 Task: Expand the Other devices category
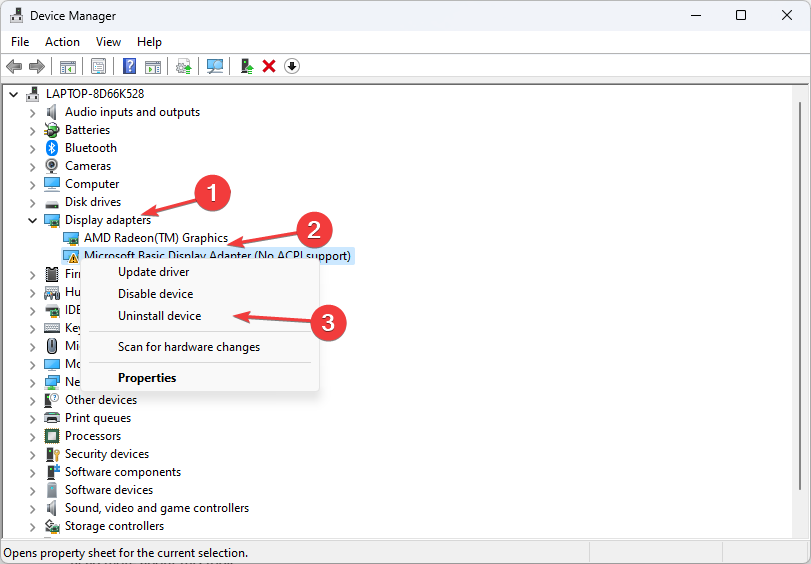click(32, 400)
